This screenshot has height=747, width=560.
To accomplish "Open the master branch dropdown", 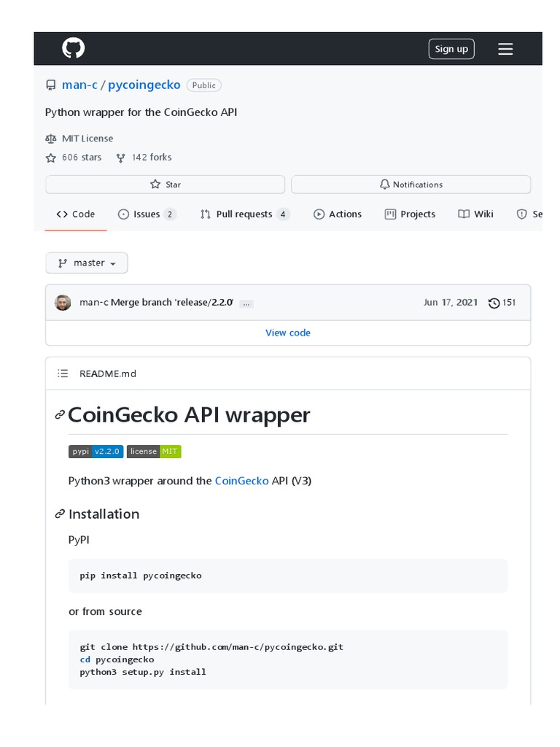I will (x=87, y=263).
